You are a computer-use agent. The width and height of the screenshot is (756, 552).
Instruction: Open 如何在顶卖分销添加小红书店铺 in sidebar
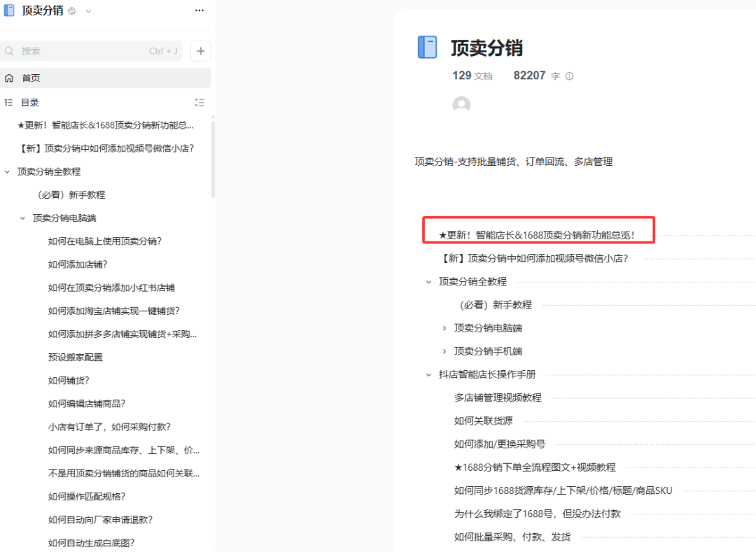111,288
